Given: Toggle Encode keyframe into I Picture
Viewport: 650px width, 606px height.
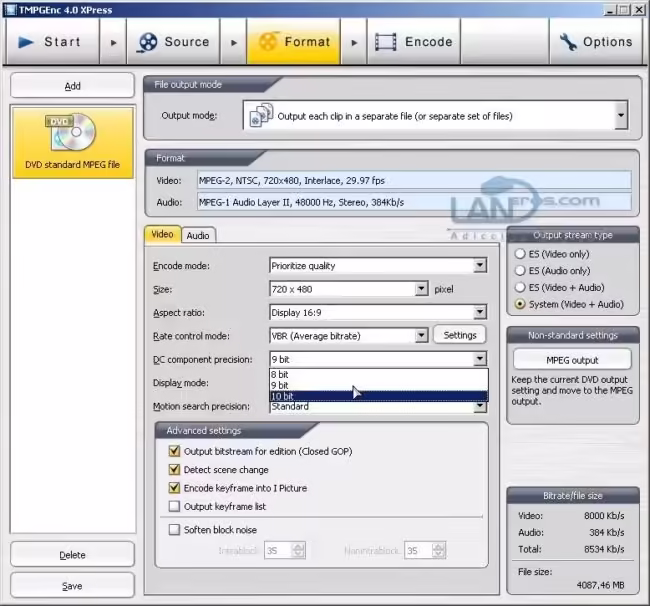Looking at the screenshot, I should tap(175, 488).
